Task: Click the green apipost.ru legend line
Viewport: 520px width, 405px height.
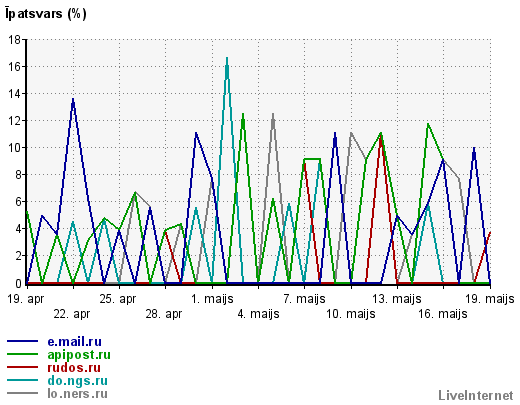Action: click(22, 354)
